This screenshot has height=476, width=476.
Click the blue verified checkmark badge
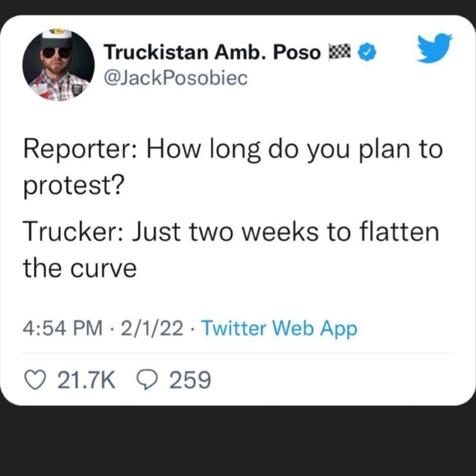tap(367, 53)
